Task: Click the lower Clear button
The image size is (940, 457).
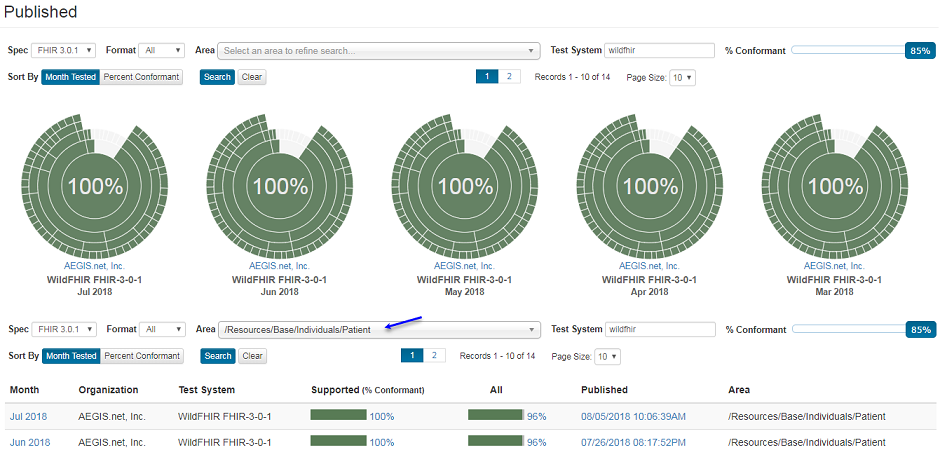Action: pos(252,356)
